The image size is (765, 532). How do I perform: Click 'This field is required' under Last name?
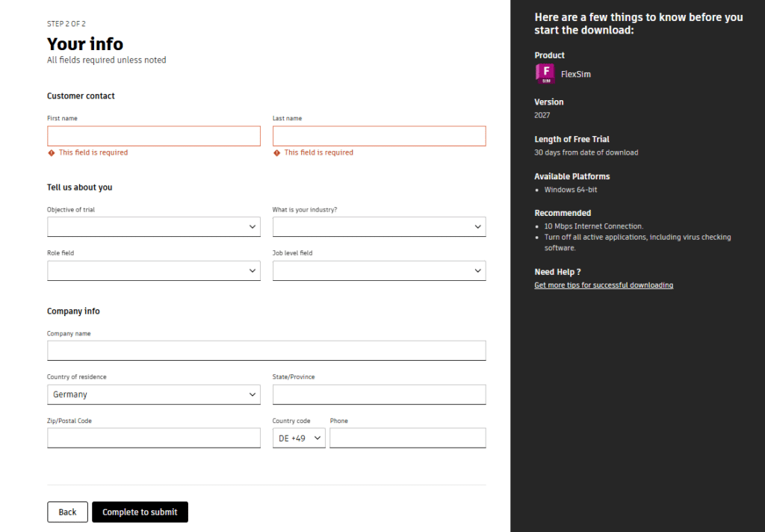pyautogui.click(x=318, y=152)
